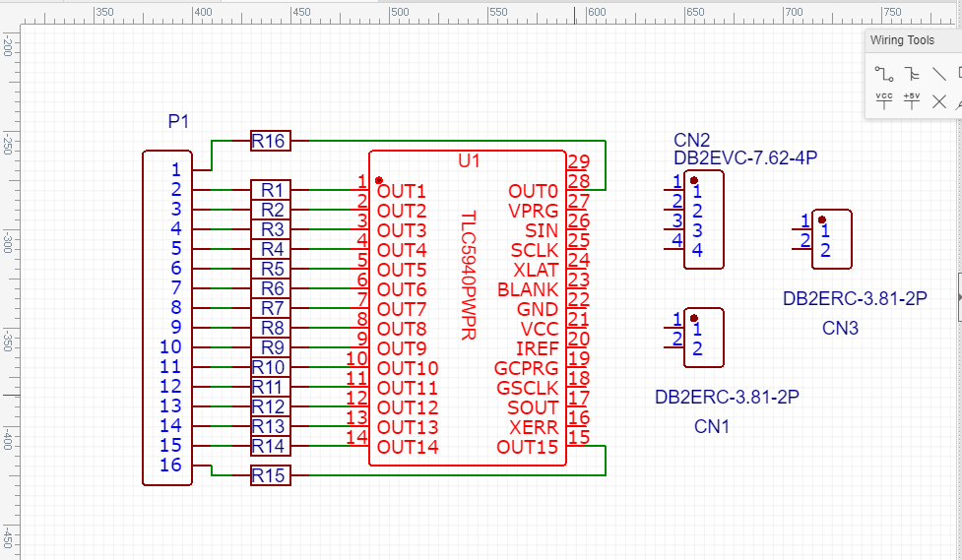Click pin number 29 on U1
962x560 pixels.
578,161
